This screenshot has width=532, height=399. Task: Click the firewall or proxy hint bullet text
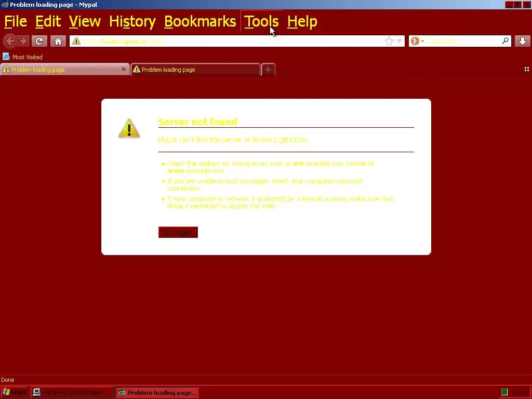pyautogui.click(x=280, y=202)
